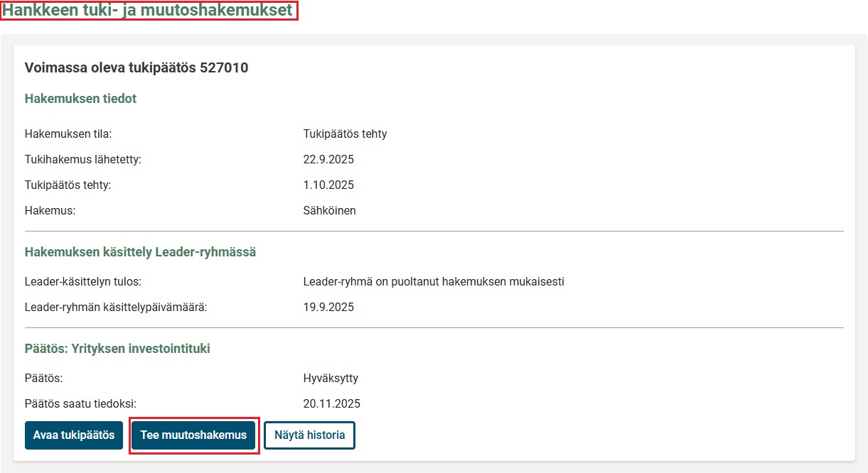Viewport: 868px width, 473px height.
Task: Select the Hyväksytty decision value
Action: click(x=331, y=378)
